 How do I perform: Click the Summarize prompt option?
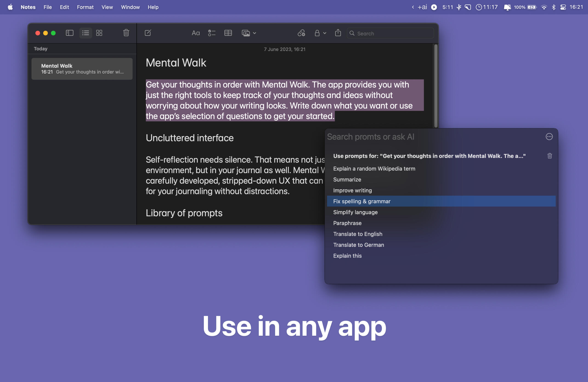(347, 180)
